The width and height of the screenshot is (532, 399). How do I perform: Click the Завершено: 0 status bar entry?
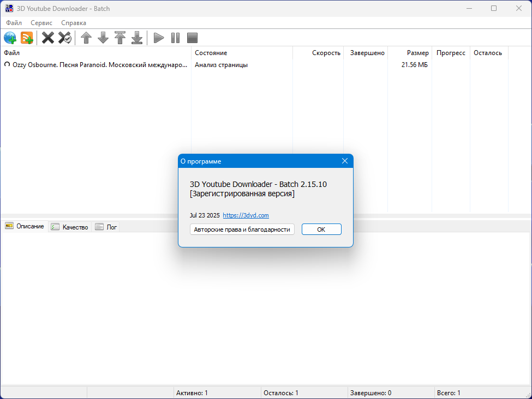tap(371, 393)
